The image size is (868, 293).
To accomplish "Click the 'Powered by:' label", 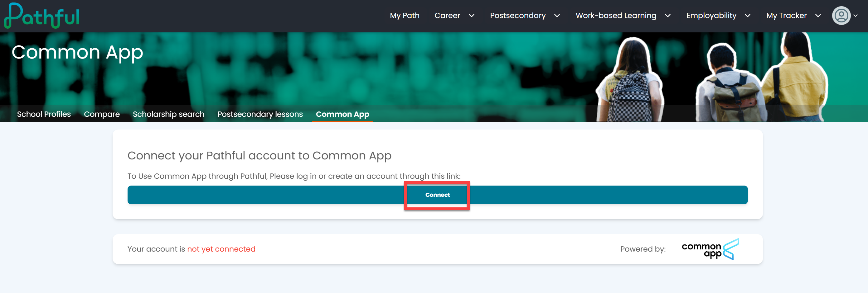I will (643, 249).
